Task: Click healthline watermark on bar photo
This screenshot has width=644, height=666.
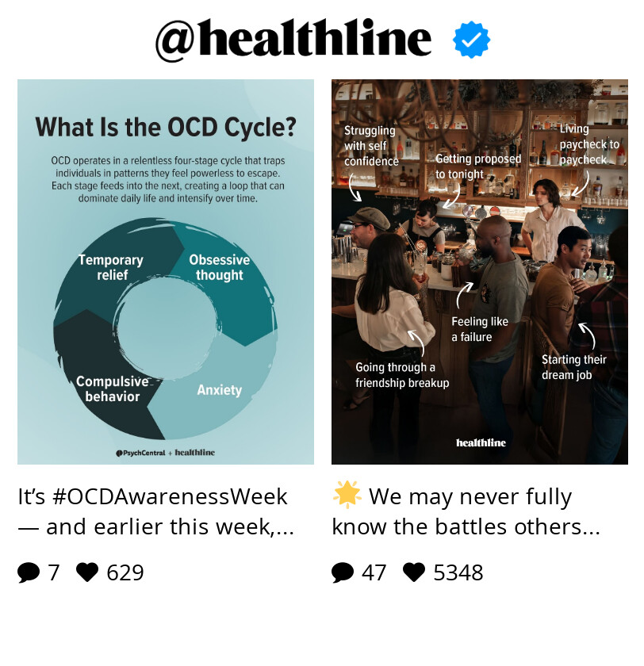Action: pos(481,442)
